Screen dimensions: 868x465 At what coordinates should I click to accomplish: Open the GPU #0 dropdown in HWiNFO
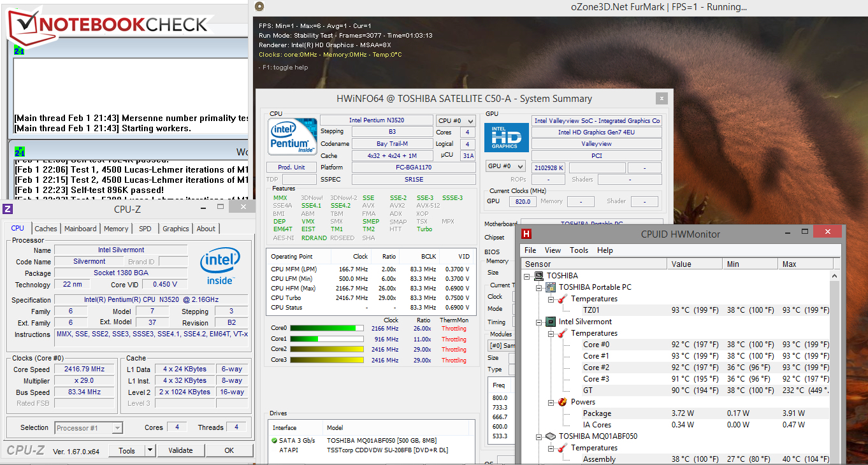(x=505, y=167)
